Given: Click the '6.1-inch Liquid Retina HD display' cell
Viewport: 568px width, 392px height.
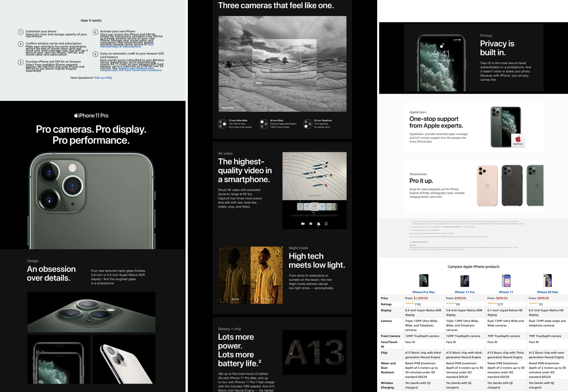Looking at the screenshot, I should pyautogui.click(x=506, y=313).
